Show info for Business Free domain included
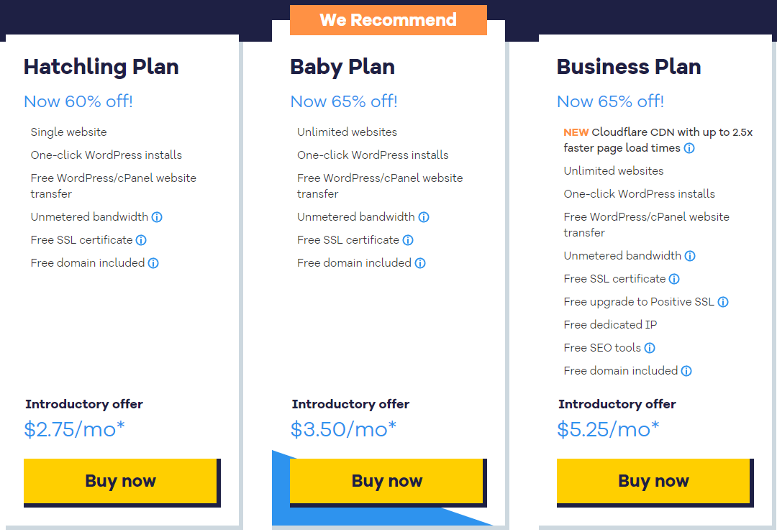Viewport: 777px width, 532px height. point(686,371)
